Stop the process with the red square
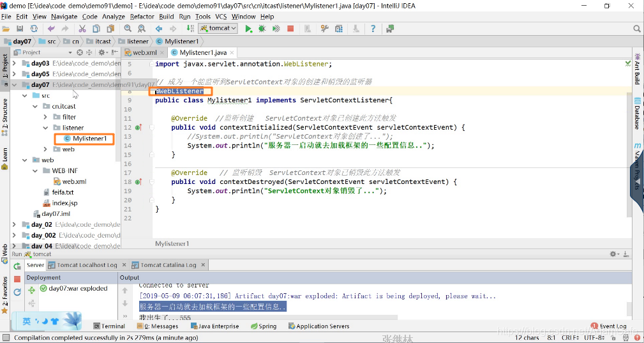The width and height of the screenshot is (644, 343). (290, 29)
